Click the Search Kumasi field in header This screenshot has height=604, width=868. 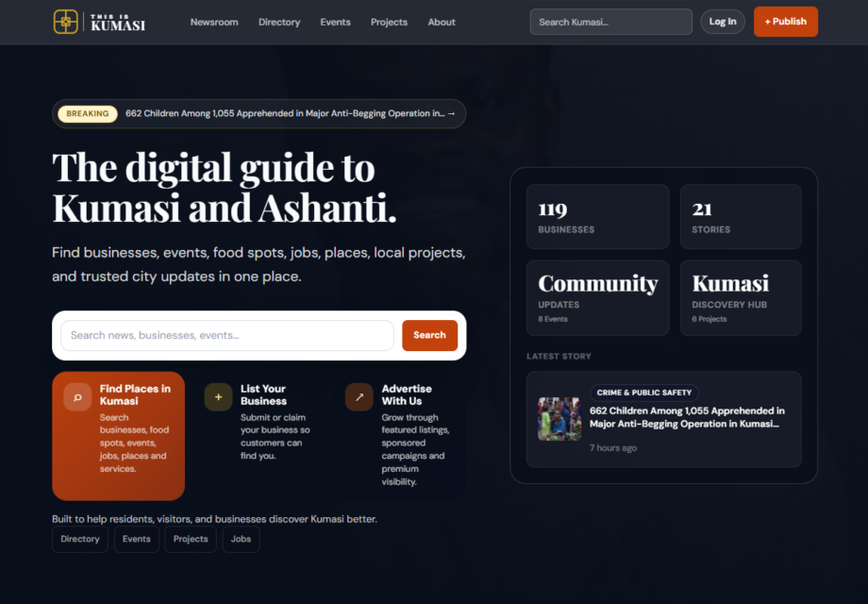tap(610, 22)
